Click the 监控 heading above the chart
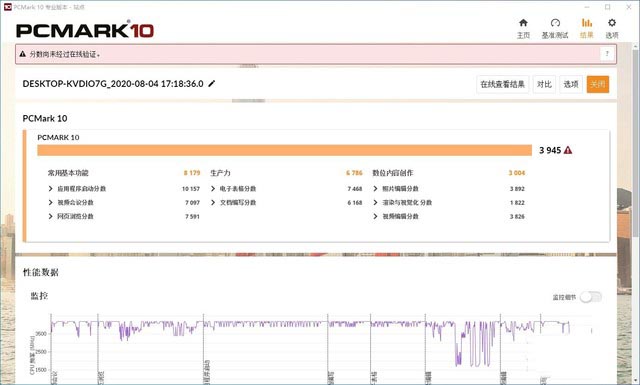Image resolution: width=640 pixels, height=385 pixels. pos(39,296)
